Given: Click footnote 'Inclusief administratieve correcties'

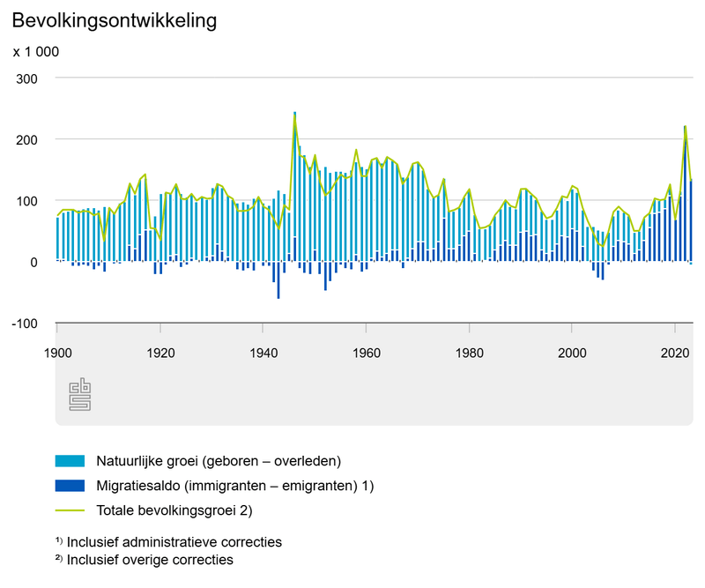Looking at the screenshot, I should (x=174, y=542).
